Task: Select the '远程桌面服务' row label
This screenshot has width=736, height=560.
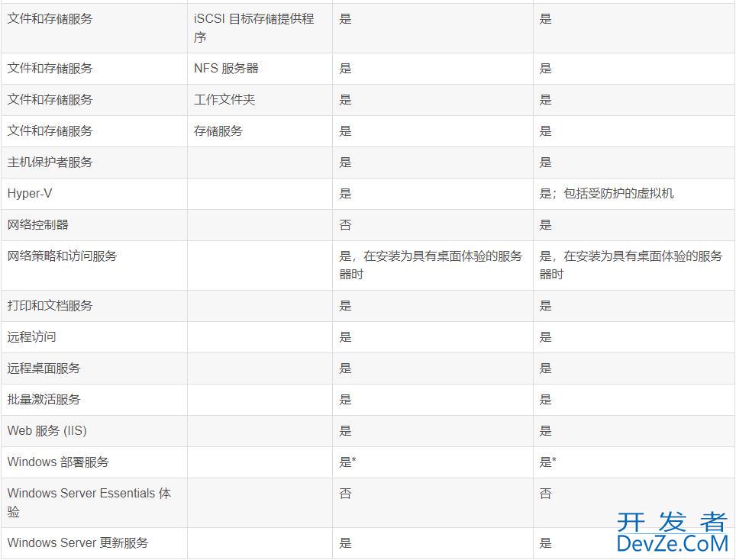Action: [44, 369]
